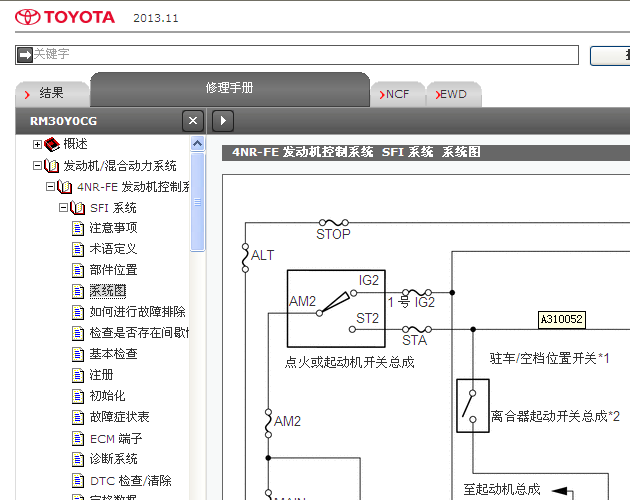
Task: Click the ALT fuse label in diagram
Action: pyautogui.click(x=262, y=255)
